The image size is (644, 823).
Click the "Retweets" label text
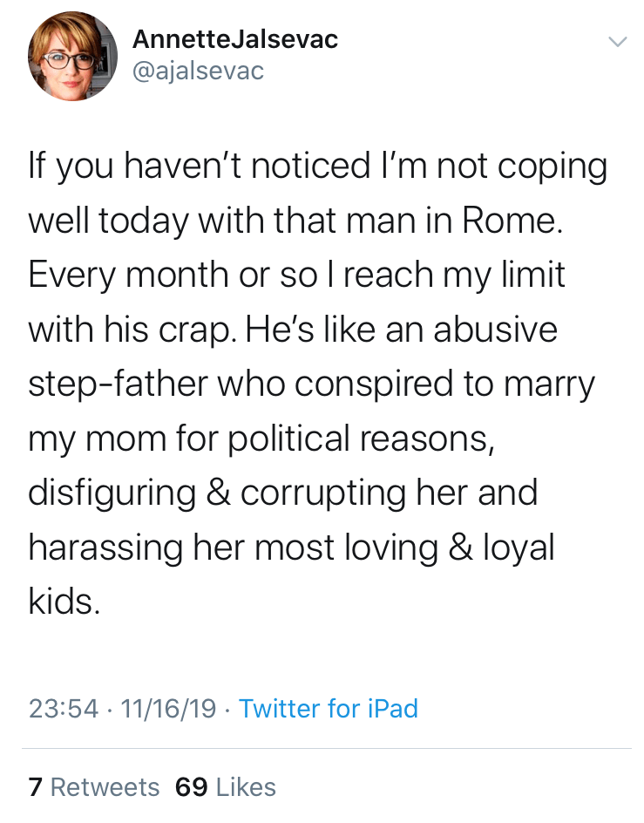(105, 787)
